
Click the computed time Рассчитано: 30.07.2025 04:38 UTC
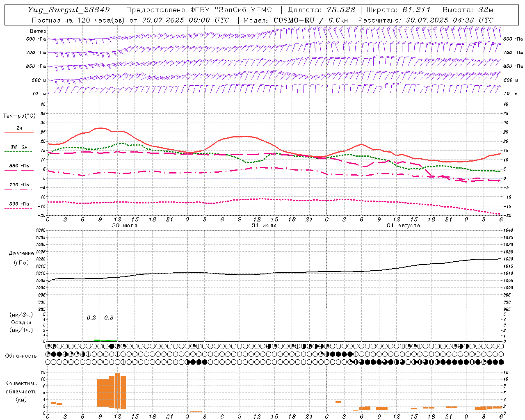426,20
